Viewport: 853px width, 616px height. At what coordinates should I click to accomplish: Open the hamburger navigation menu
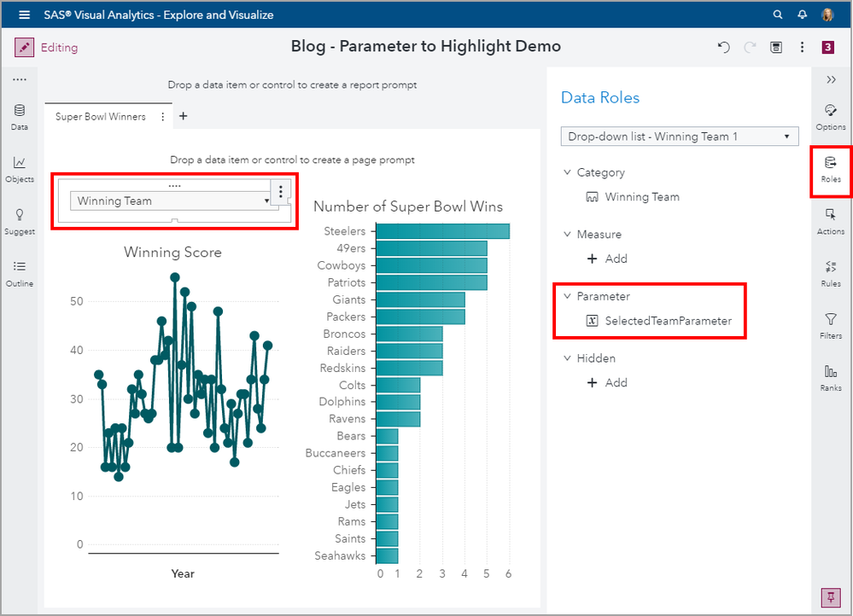(x=24, y=15)
